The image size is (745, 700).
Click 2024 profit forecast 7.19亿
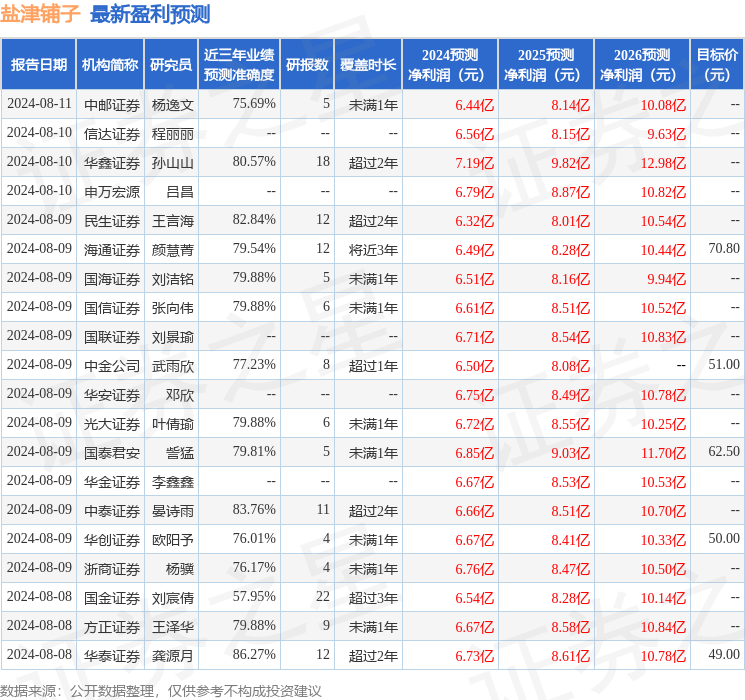(x=474, y=163)
